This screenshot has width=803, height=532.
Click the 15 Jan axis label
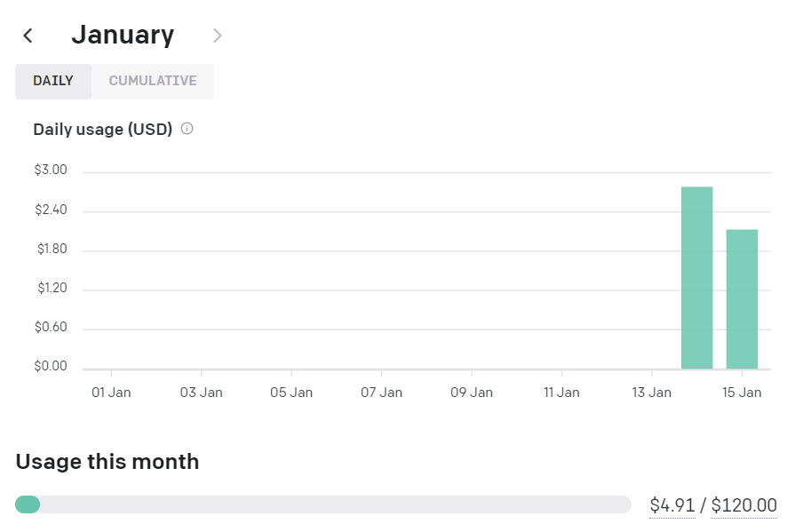coord(742,393)
